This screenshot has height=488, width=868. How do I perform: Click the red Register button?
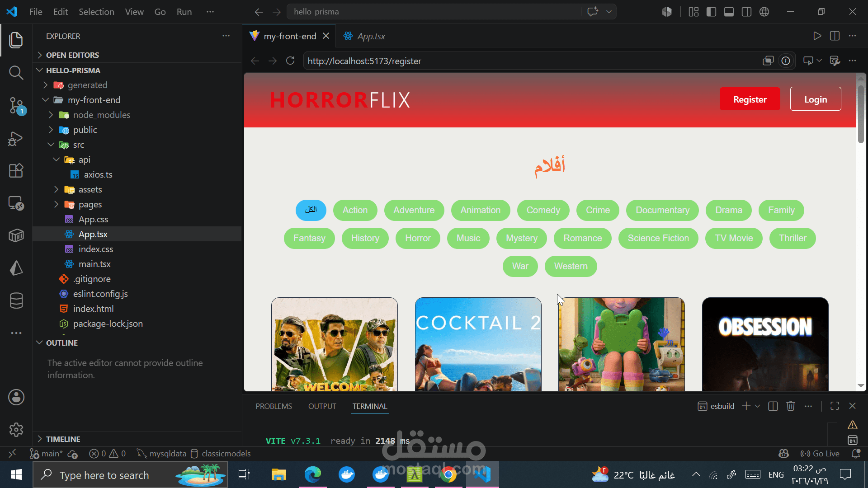[x=750, y=99]
